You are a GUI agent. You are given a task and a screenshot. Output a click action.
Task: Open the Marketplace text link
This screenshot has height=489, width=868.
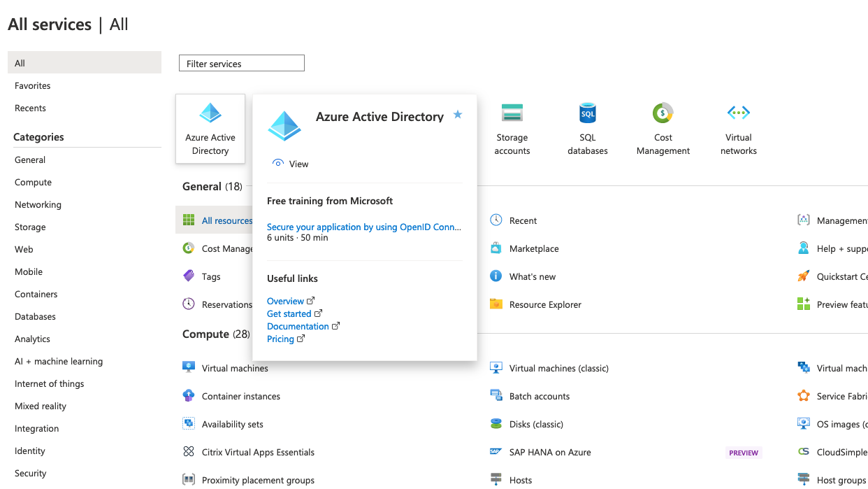click(534, 248)
